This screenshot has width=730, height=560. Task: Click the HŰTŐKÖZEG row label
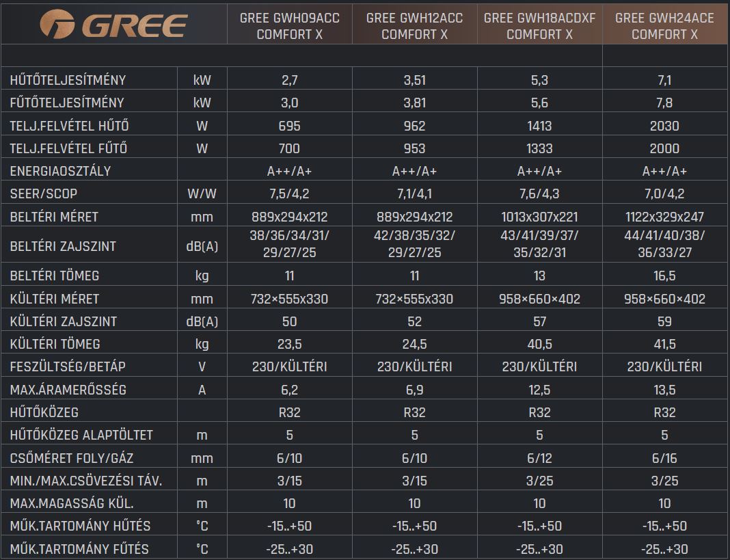click(44, 412)
